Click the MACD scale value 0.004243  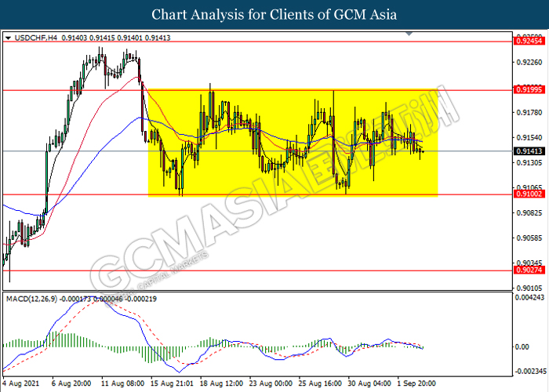click(529, 297)
